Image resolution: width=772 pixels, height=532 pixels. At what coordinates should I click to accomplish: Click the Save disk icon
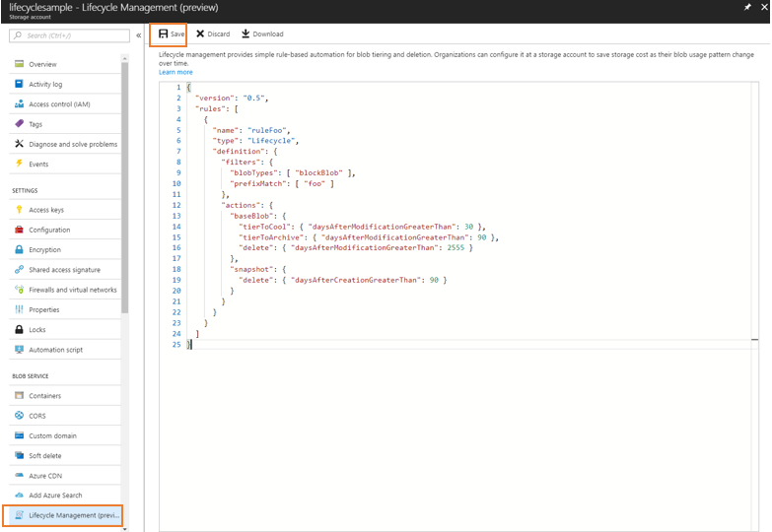[x=163, y=33]
